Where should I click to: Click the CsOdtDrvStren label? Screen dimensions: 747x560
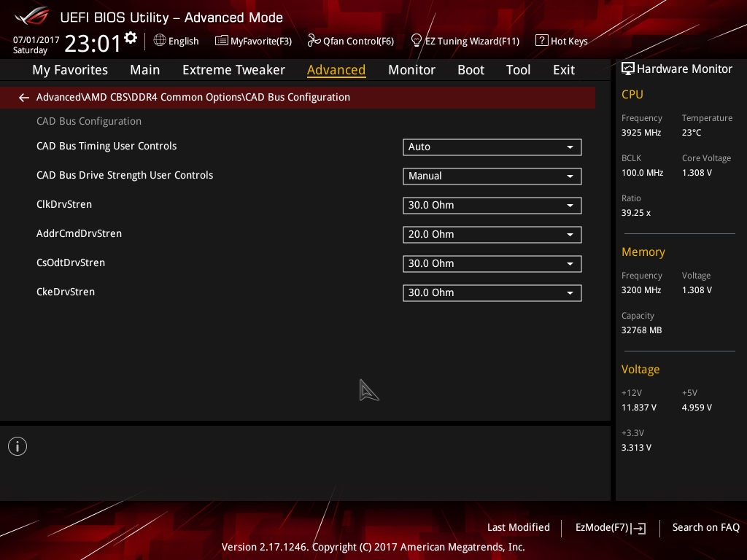pyautogui.click(x=71, y=262)
